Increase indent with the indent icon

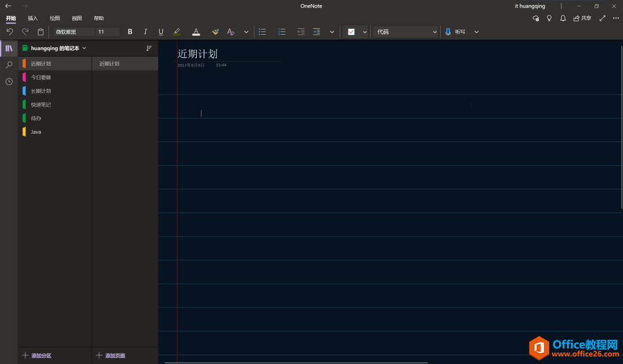(316, 32)
